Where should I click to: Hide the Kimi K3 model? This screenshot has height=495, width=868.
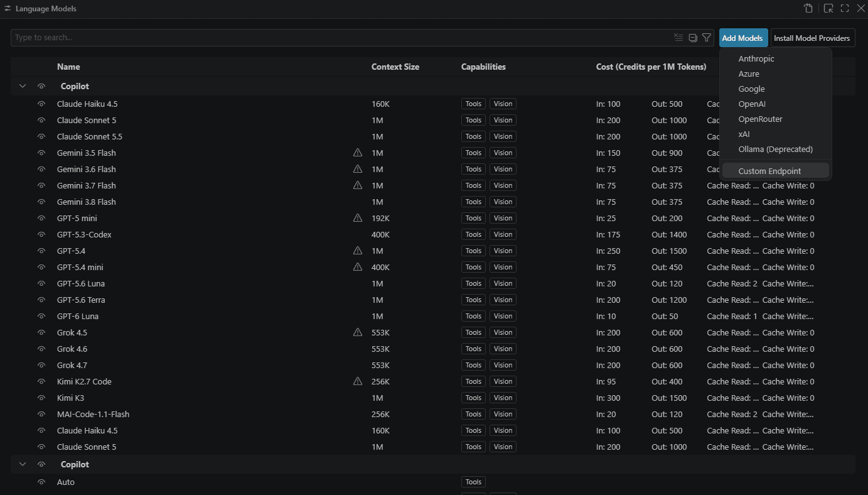click(41, 398)
